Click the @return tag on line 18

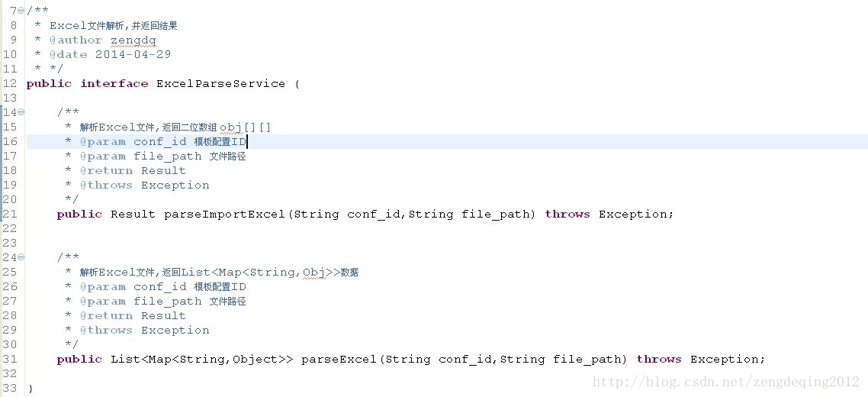point(106,171)
